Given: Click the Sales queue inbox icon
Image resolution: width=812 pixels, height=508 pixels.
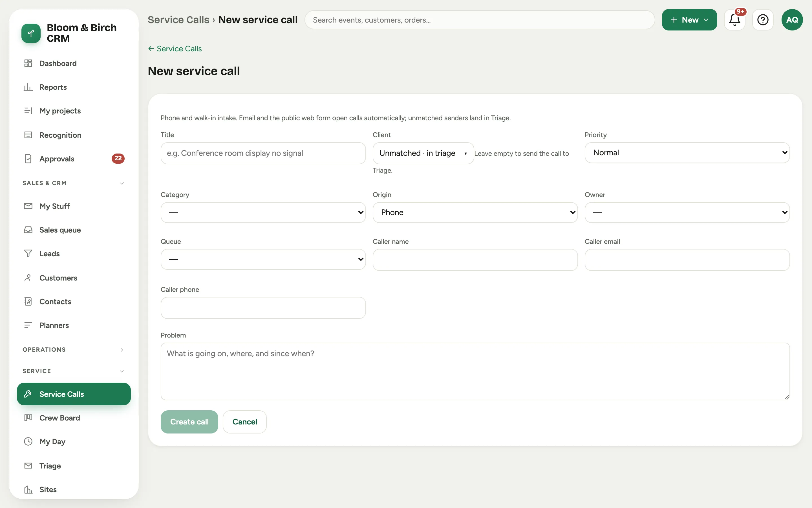Looking at the screenshot, I should pyautogui.click(x=28, y=230).
